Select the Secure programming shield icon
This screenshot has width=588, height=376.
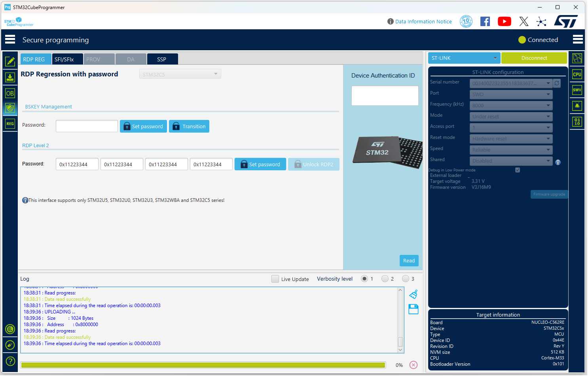(10, 108)
